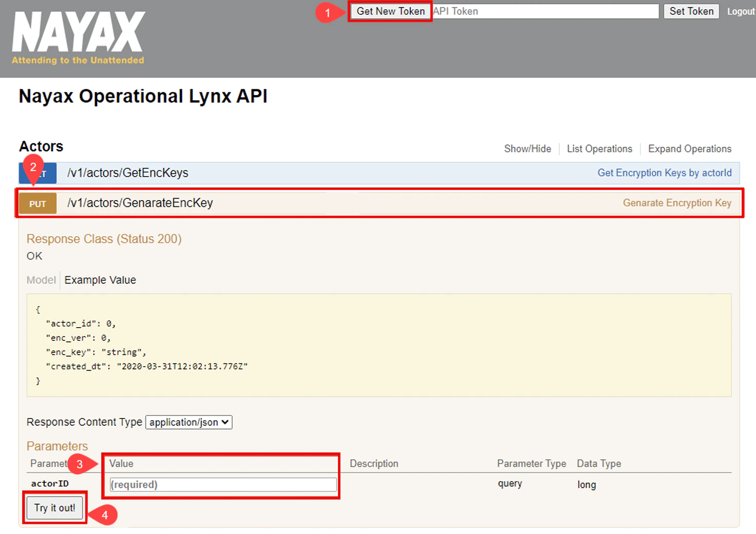Screen dimensions: 756x534
Task: Click the Parameters heading
Action: 57,446
